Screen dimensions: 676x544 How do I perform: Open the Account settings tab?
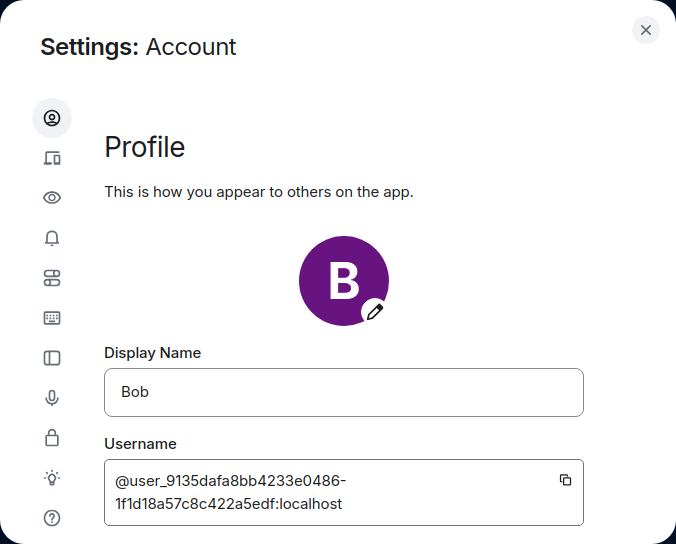[x=52, y=118]
